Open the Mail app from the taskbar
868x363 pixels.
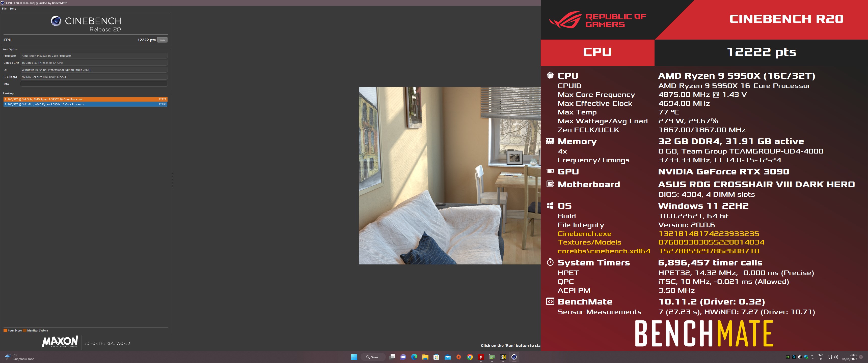tap(447, 357)
